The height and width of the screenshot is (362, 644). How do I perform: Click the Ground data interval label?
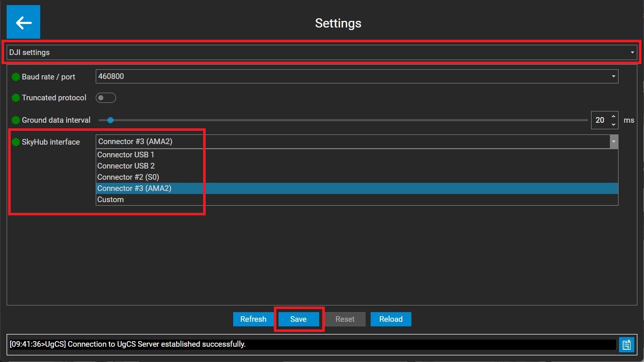[x=56, y=120]
